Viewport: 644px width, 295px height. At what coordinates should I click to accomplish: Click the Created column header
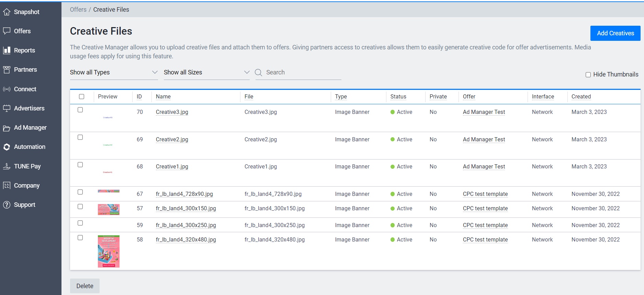581,97
